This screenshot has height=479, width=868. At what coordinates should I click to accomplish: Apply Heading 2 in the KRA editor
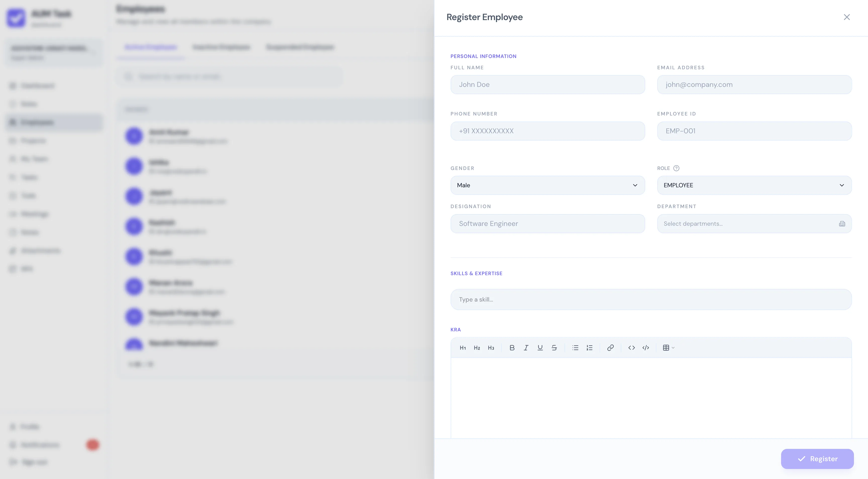477,348
